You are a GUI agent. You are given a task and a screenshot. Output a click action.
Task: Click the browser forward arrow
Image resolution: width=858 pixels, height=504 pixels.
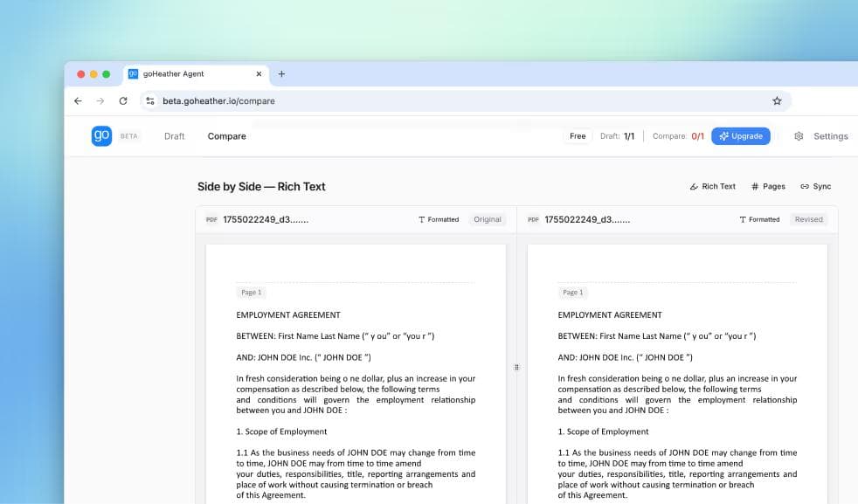[100, 100]
